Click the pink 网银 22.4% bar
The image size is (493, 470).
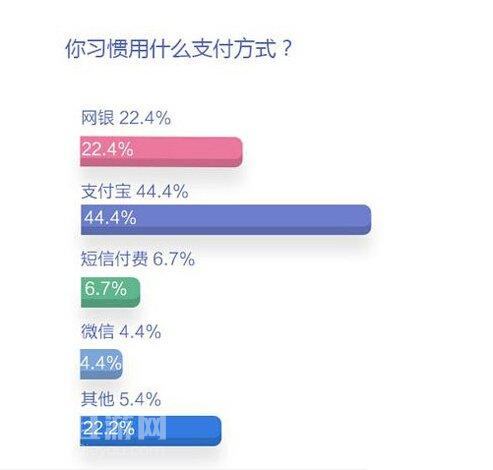(x=161, y=152)
